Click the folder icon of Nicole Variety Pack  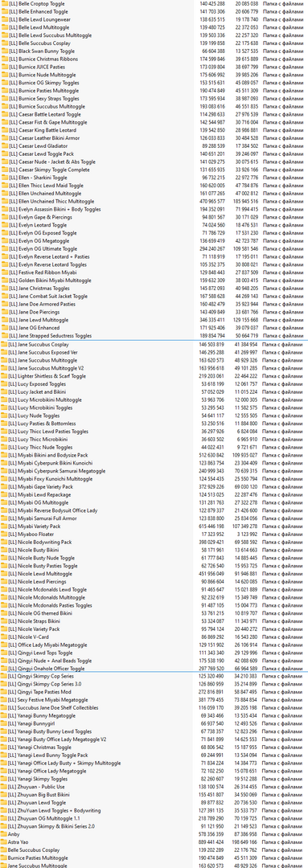(x=5, y=629)
